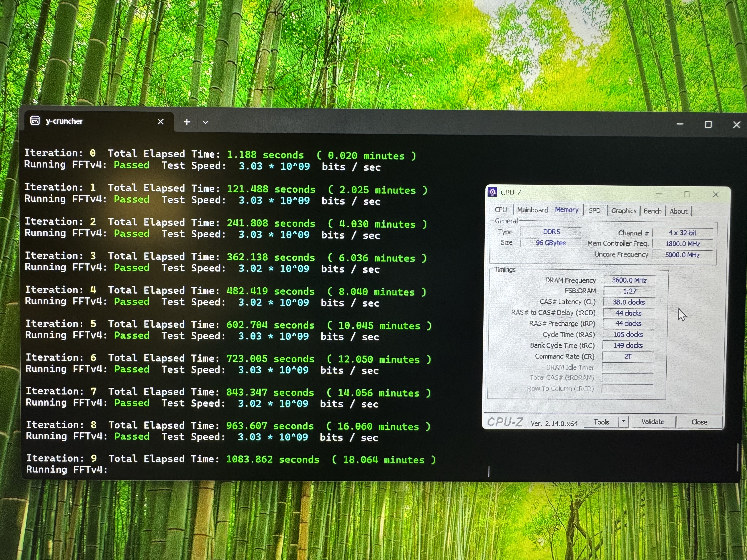This screenshot has height=560, width=747.
Task: Expand the Tools dropdown arrow
Action: (623, 422)
